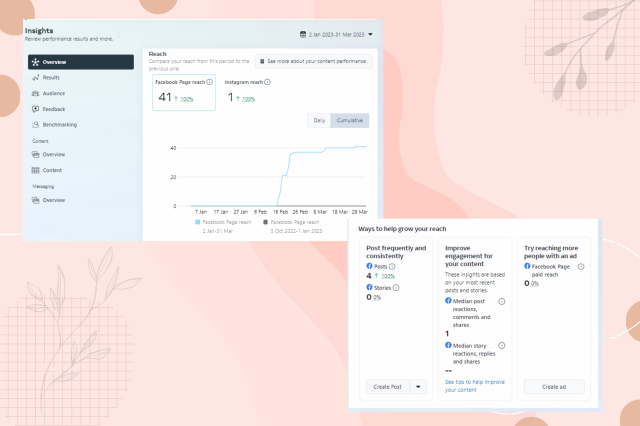
Task: Click Facebook icon beside Median post reactions
Action: (448, 301)
